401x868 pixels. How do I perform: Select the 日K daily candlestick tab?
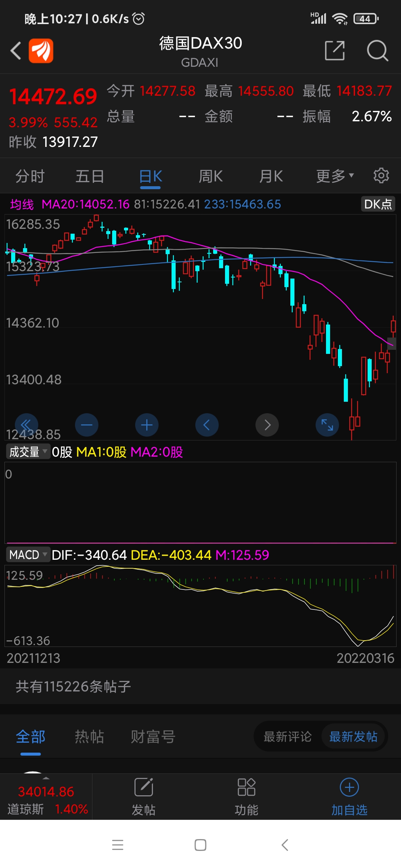150,176
